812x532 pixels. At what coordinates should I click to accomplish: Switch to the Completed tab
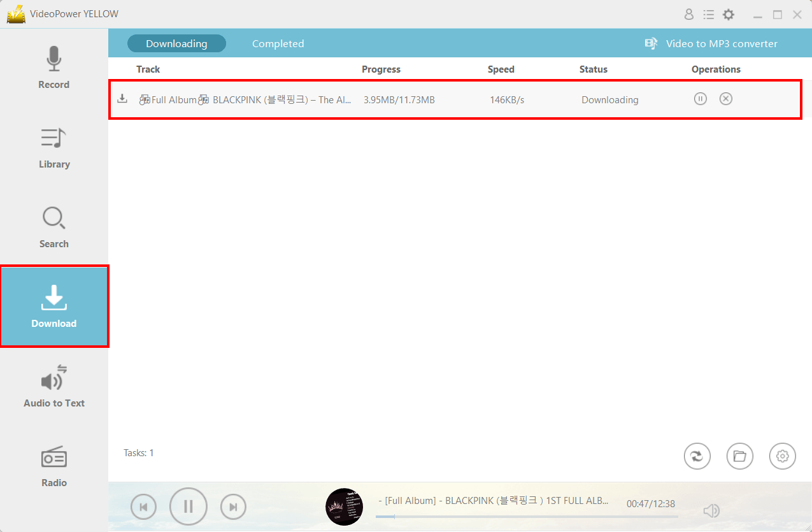(x=278, y=43)
